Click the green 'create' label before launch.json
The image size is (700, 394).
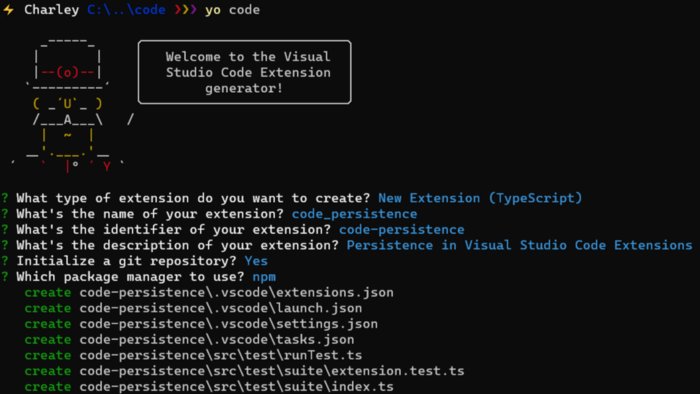(x=47, y=308)
